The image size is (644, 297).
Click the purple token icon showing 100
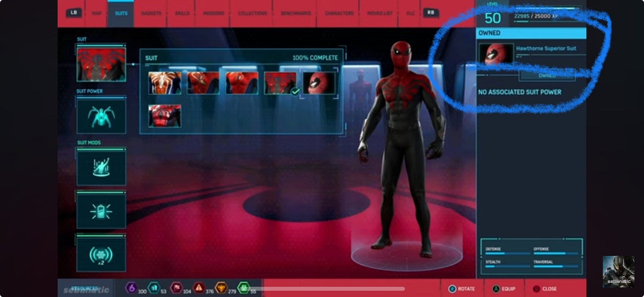pyautogui.click(x=131, y=288)
